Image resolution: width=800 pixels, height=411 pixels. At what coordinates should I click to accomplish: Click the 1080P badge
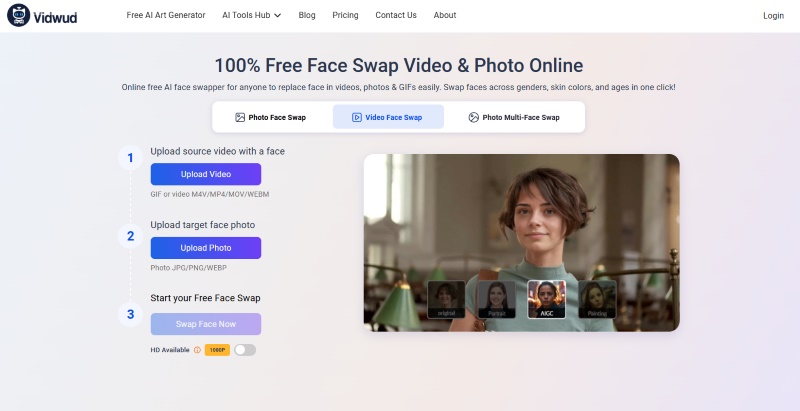click(217, 350)
